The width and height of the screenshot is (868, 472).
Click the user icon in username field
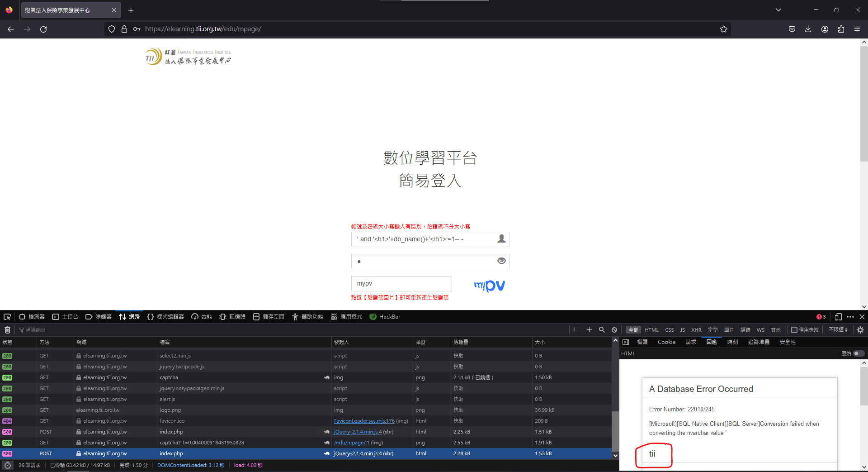coord(501,239)
